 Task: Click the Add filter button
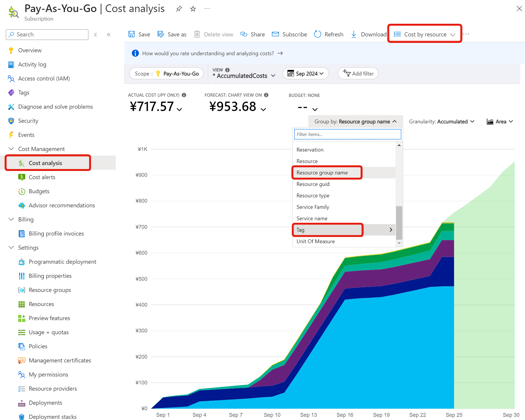[x=358, y=73]
